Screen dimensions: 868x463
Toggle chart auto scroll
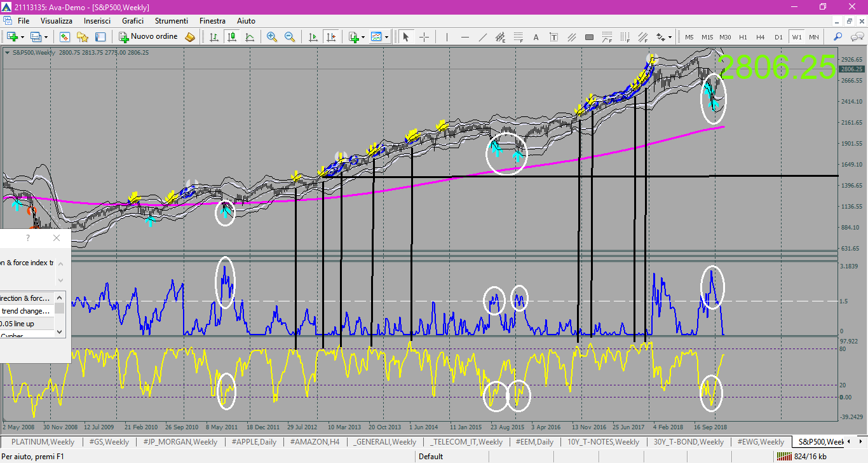[x=313, y=37]
